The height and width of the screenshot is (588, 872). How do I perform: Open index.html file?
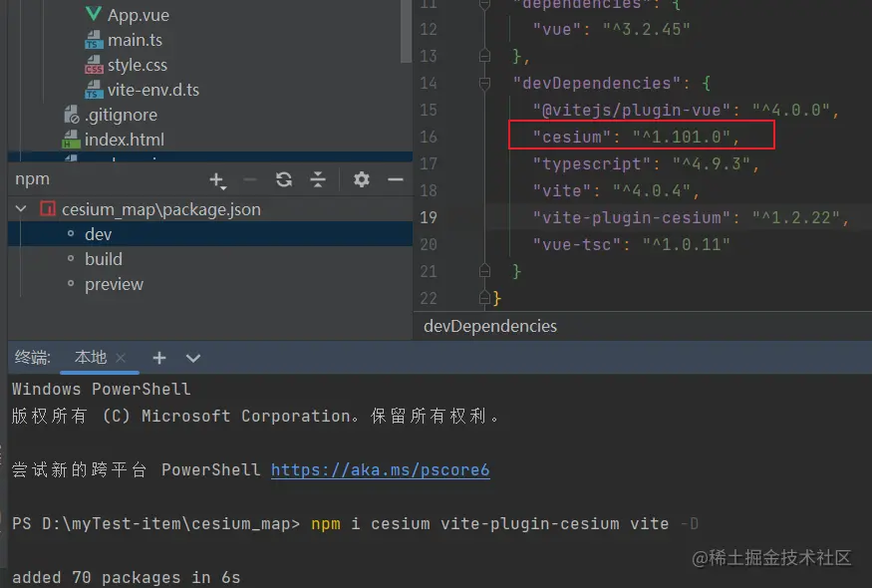pyautogui.click(x=124, y=140)
